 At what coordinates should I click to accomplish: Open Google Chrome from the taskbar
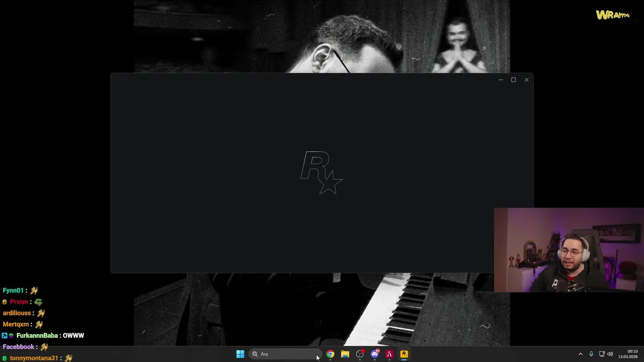point(330,354)
